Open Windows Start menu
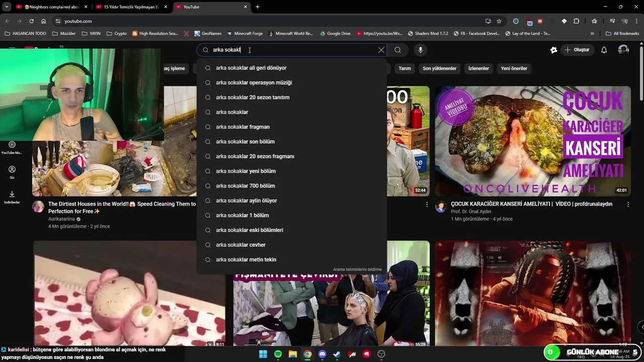Image resolution: width=644 pixels, height=362 pixels. point(263,354)
